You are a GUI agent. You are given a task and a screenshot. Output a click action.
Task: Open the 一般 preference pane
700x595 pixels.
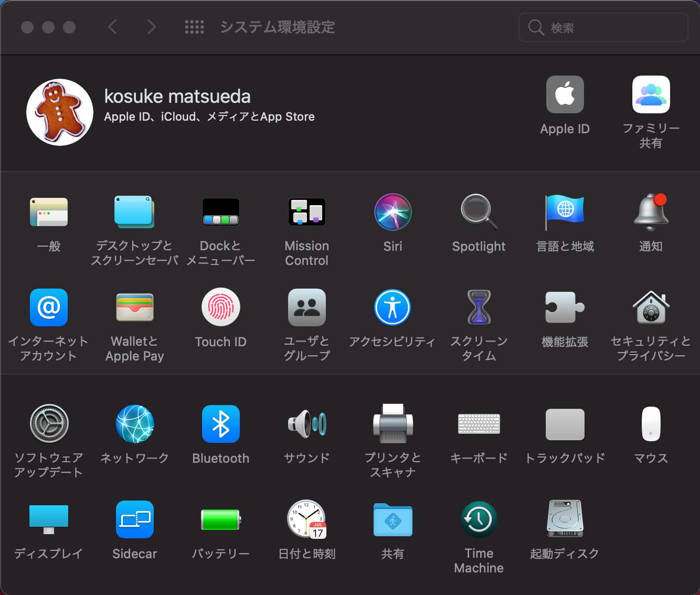pos(49,212)
